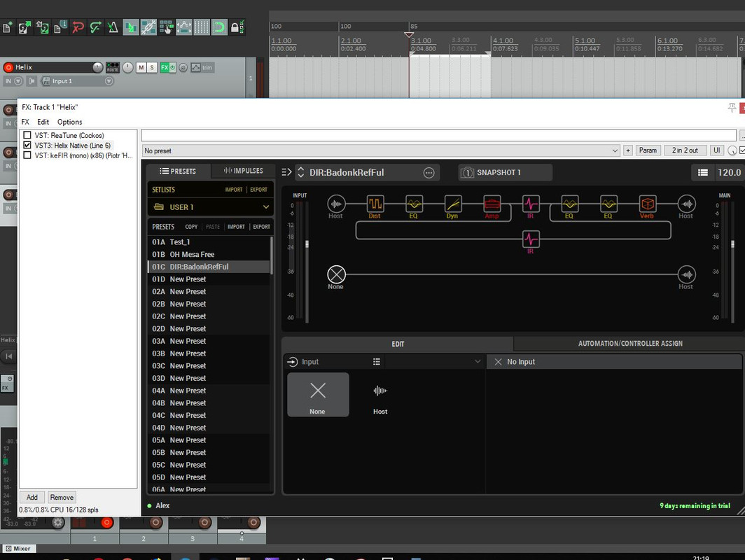Select the None input block on path 2
The height and width of the screenshot is (560, 745).
pyautogui.click(x=336, y=274)
